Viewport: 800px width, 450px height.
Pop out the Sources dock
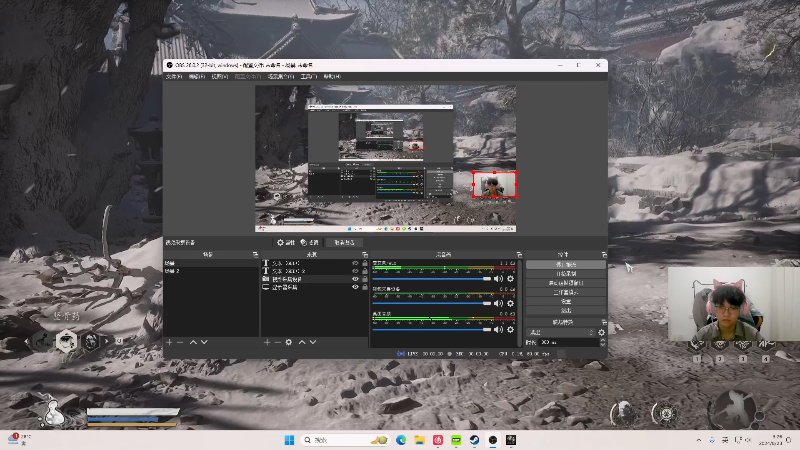[365, 254]
